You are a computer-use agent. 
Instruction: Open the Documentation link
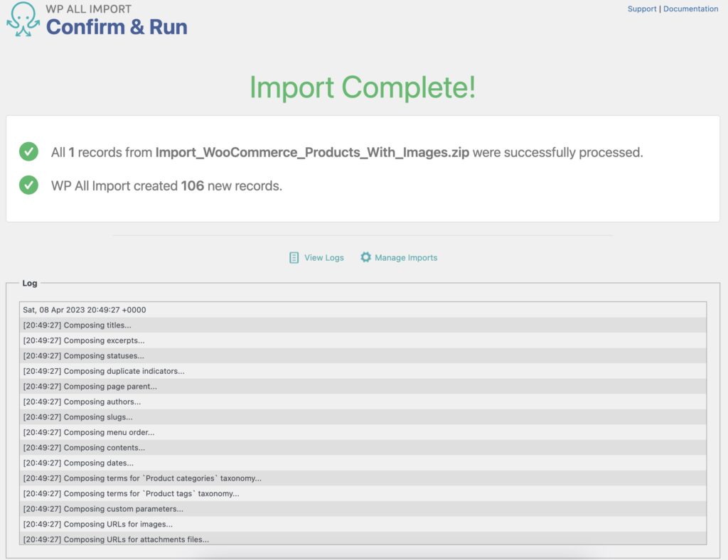point(690,9)
